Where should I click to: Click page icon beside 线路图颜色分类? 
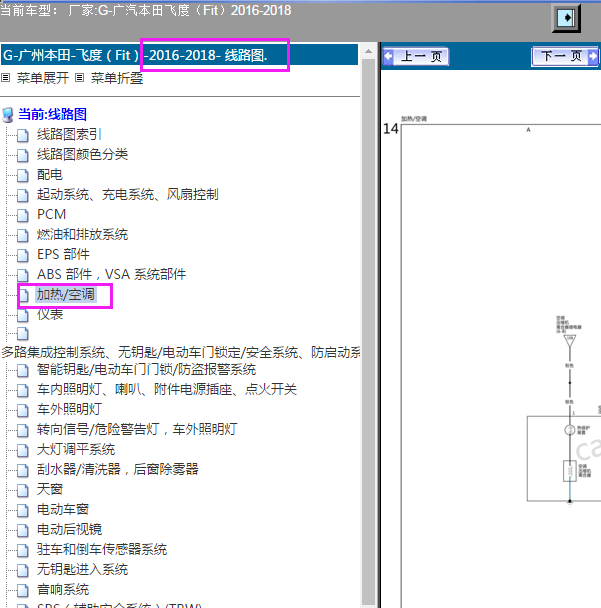click(23, 155)
